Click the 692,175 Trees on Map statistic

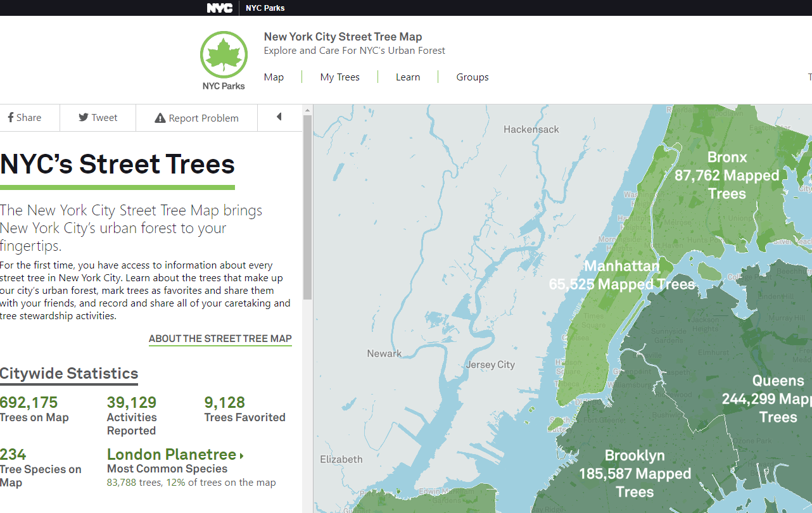(x=34, y=409)
